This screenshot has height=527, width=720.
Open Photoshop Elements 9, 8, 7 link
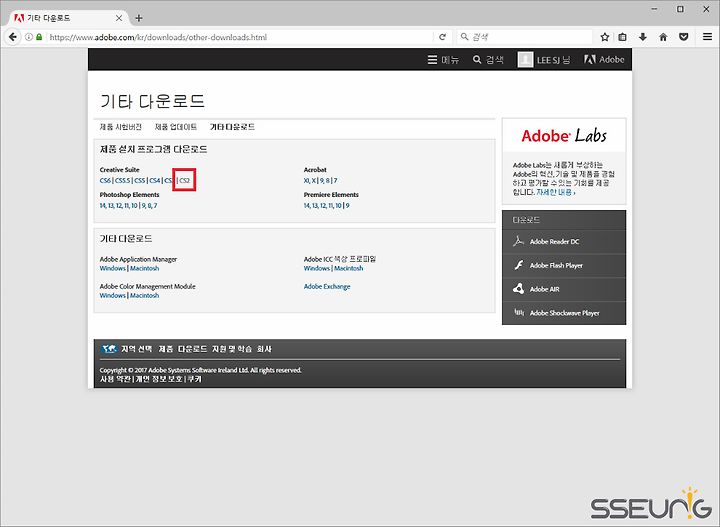coord(149,206)
